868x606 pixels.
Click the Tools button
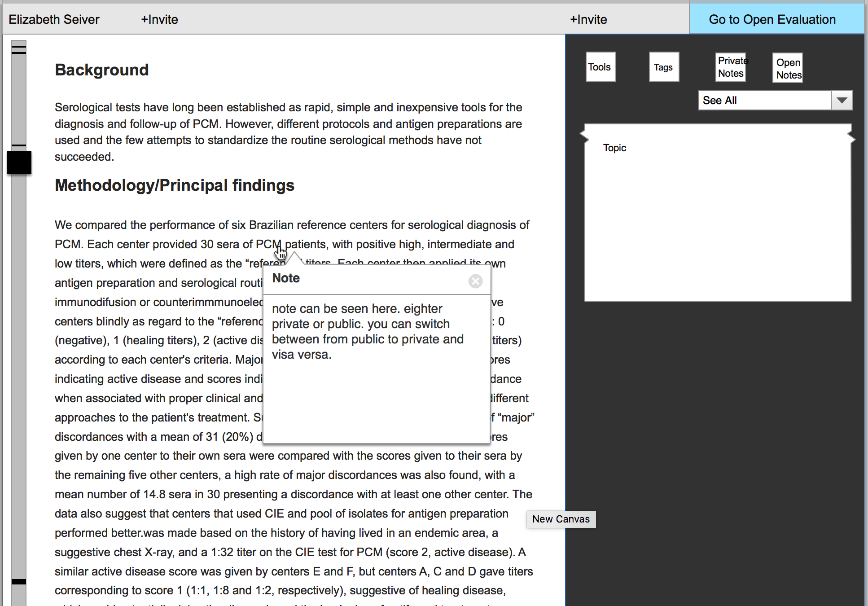click(x=601, y=67)
